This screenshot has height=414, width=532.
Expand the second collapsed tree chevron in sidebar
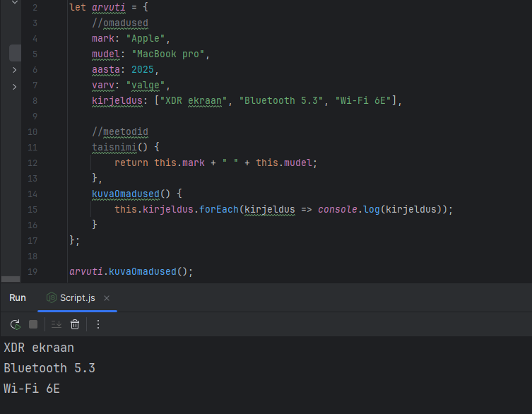[15, 86]
